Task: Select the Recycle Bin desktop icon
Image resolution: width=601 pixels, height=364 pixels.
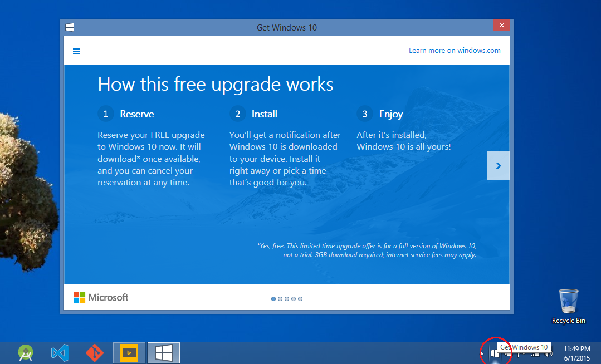Action: [569, 307]
